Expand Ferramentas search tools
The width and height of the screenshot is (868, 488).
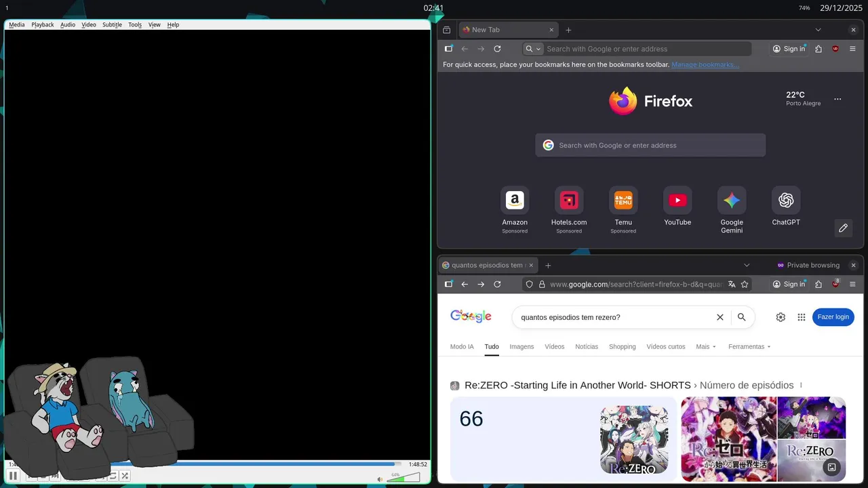click(749, 346)
